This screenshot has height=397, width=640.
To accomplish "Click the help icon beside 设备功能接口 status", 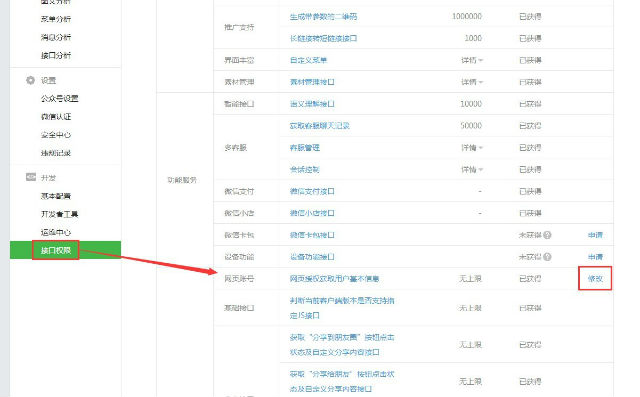I will click(x=547, y=257).
